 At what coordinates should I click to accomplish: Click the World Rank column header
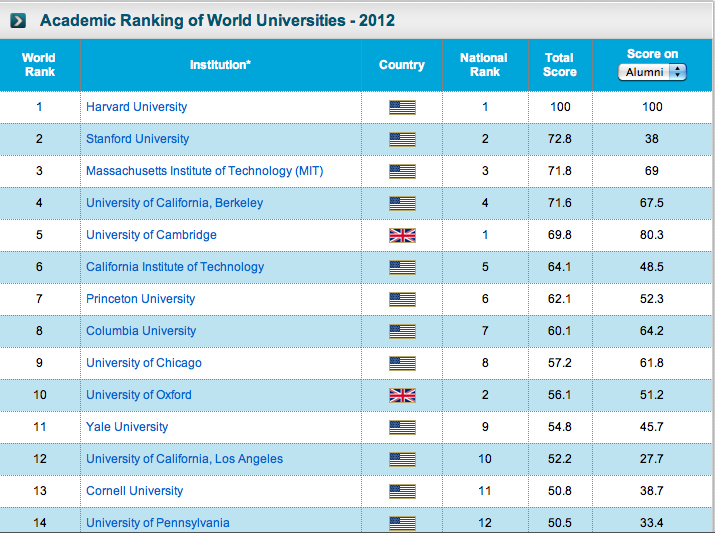(x=39, y=65)
